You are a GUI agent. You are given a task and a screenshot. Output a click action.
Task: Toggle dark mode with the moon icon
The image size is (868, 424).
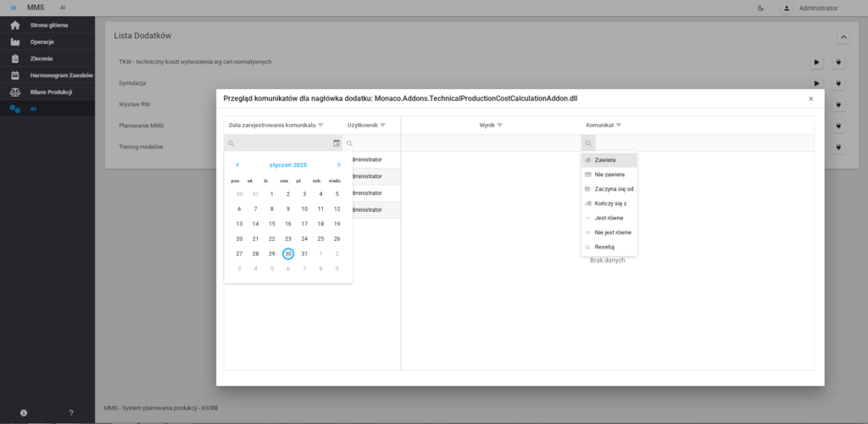pos(760,8)
